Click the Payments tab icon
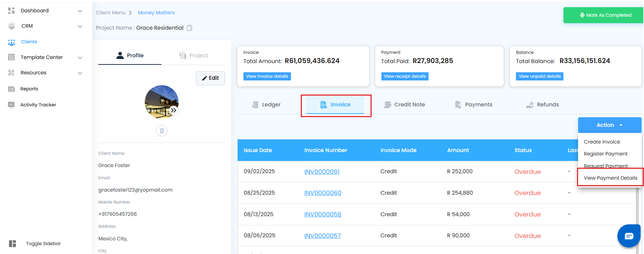The width and height of the screenshot is (644, 254). coord(458,105)
